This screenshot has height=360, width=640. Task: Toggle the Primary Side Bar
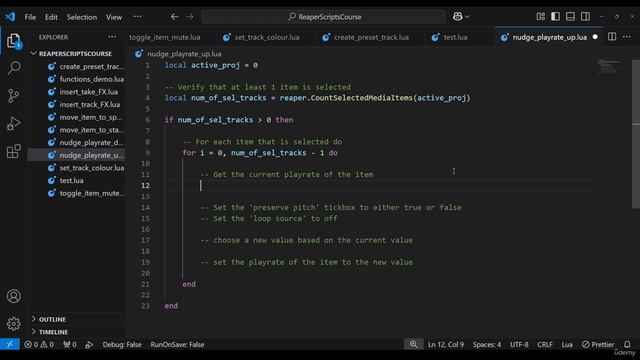[555, 16]
